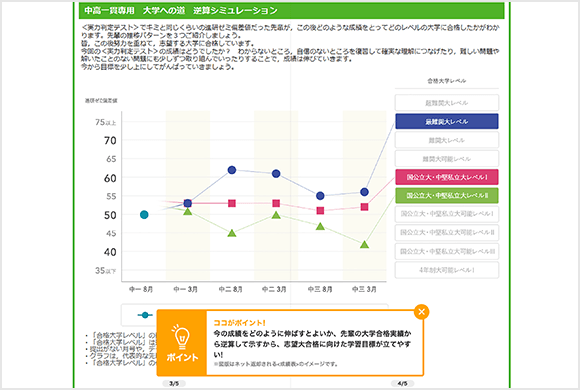Select the 国公立大・中堅私立大可能レベルI box
Screen dimensions: 580x390
coord(446,214)
